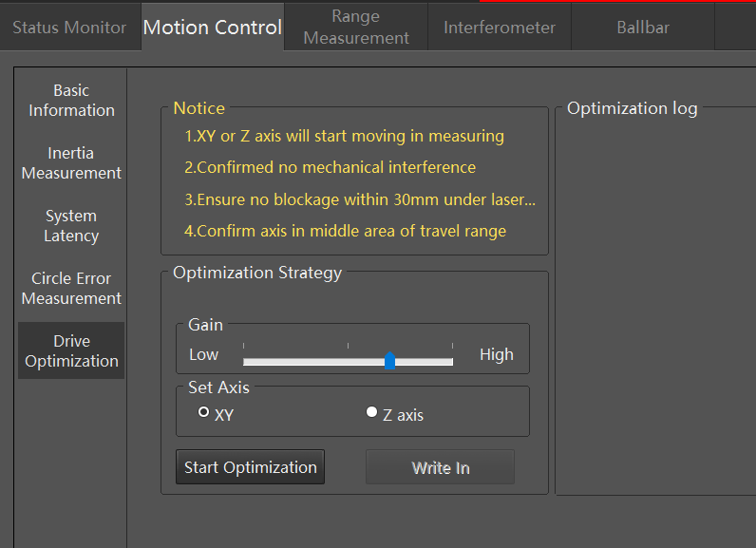Image resolution: width=756 pixels, height=548 pixels.
Task: Click the Start Optimization button
Action: point(250,467)
